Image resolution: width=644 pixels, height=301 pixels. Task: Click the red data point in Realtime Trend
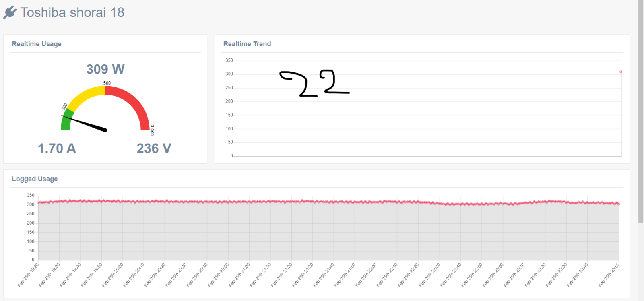621,72
